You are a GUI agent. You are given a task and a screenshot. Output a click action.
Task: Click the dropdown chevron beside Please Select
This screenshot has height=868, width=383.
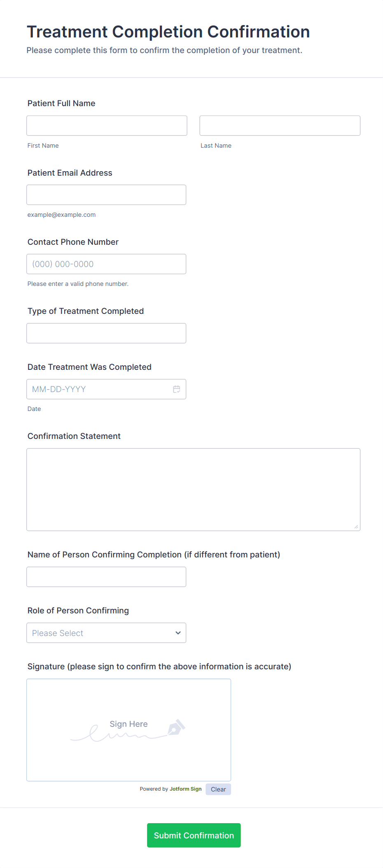[178, 633]
